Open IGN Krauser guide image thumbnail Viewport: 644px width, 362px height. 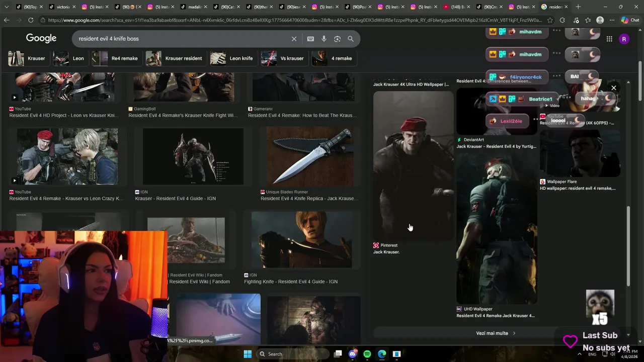(193, 156)
